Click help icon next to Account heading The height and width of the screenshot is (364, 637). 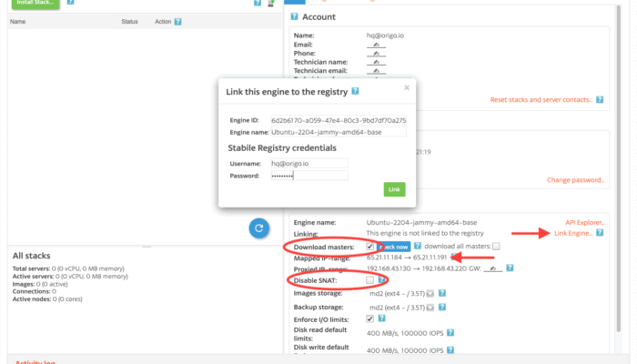(x=294, y=16)
